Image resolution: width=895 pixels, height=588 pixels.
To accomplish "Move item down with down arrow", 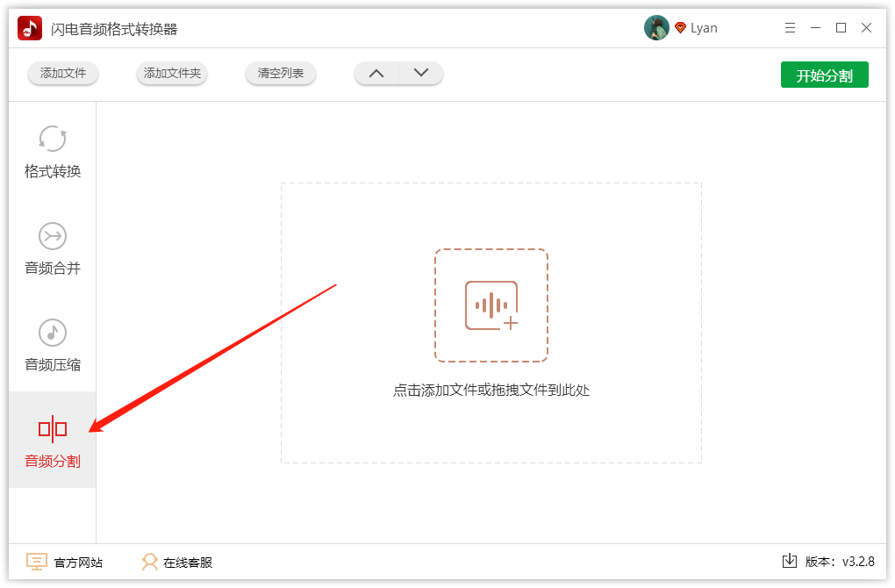I will point(421,73).
